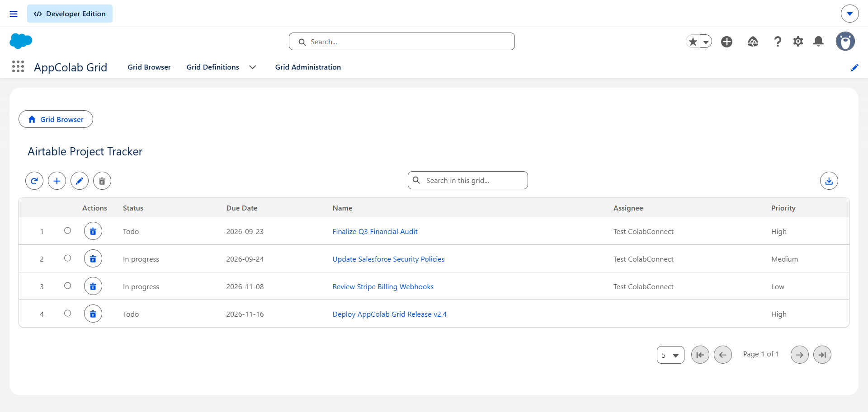Go to last page arrow button
Screen dimensions: 868x412
tap(822, 355)
